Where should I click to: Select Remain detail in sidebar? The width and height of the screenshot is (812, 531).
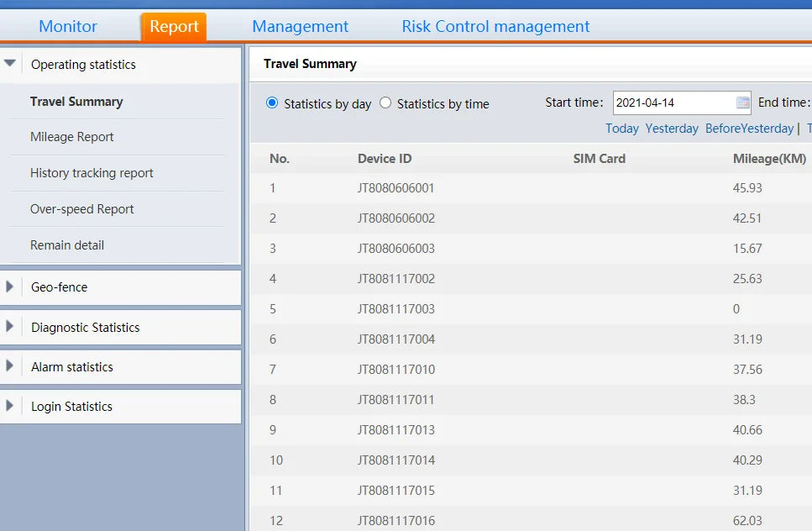tap(67, 245)
